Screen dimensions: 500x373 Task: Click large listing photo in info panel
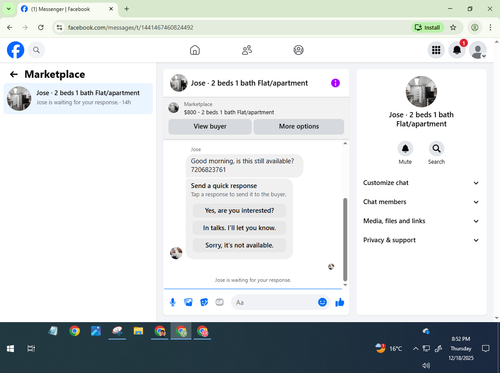[421, 92]
